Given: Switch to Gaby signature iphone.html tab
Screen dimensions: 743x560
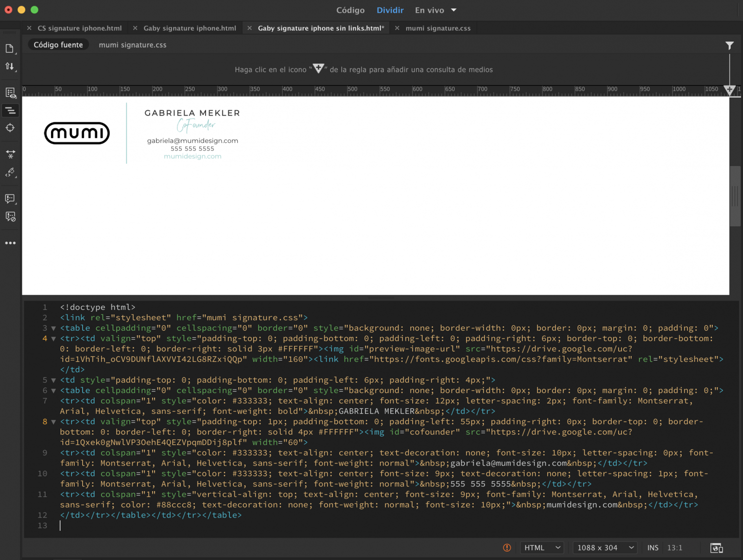Looking at the screenshot, I should 190,28.
